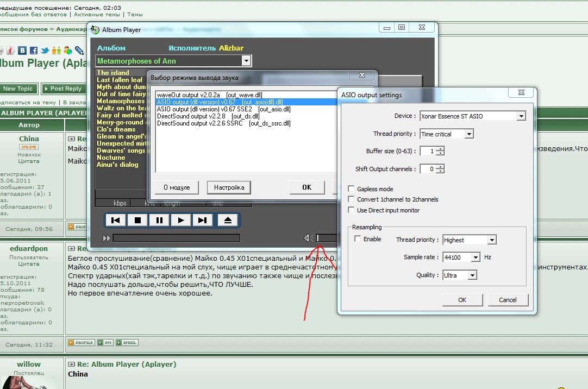
Task: Open the Sample rate 44100 dropdown
Action: click(476, 258)
